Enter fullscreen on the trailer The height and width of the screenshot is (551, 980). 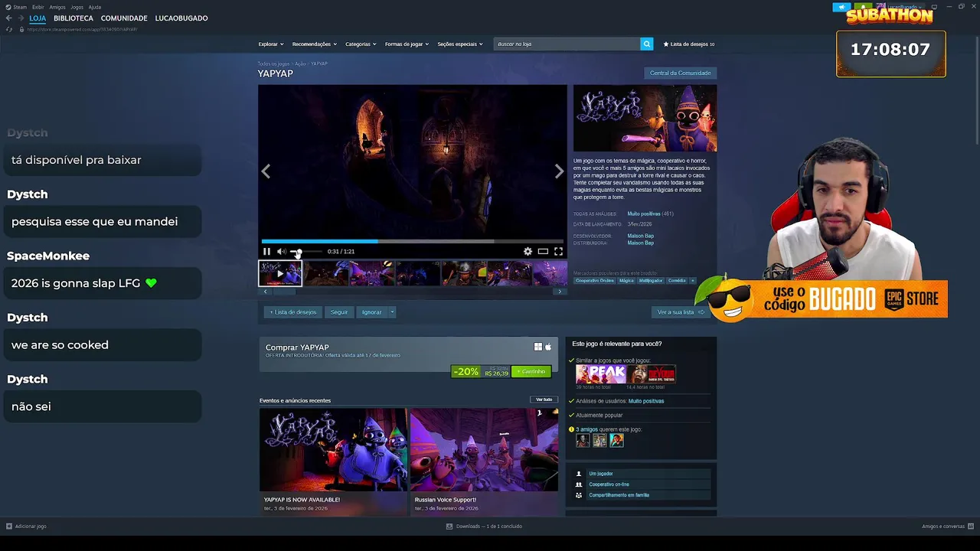click(x=558, y=251)
